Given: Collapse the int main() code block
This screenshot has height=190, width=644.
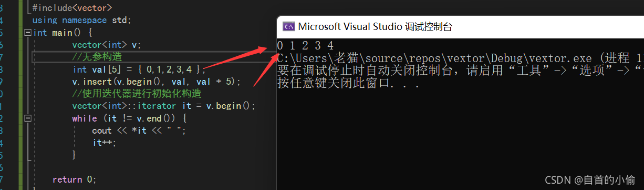Looking at the screenshot, I should [28, 33].
